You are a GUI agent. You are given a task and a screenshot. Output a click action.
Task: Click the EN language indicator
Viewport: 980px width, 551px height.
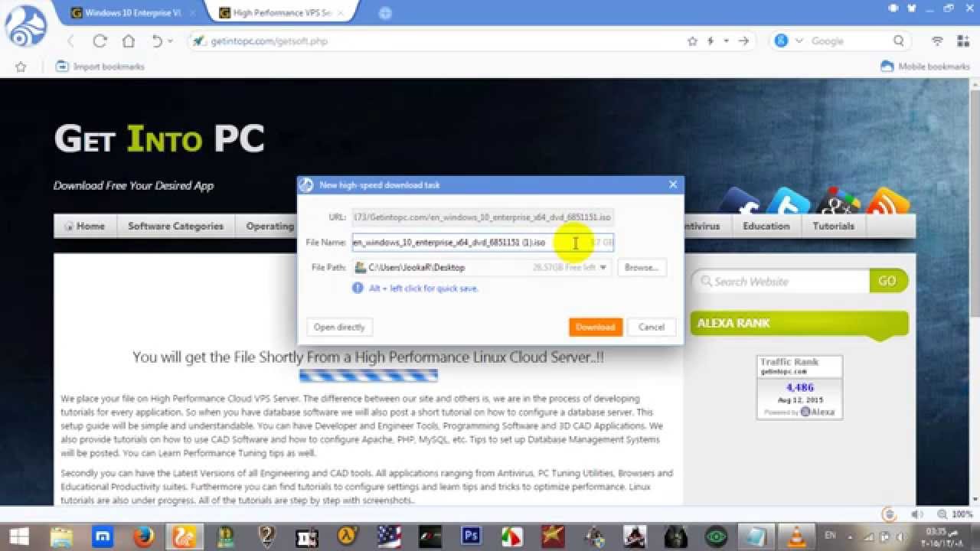click(831, 537)
